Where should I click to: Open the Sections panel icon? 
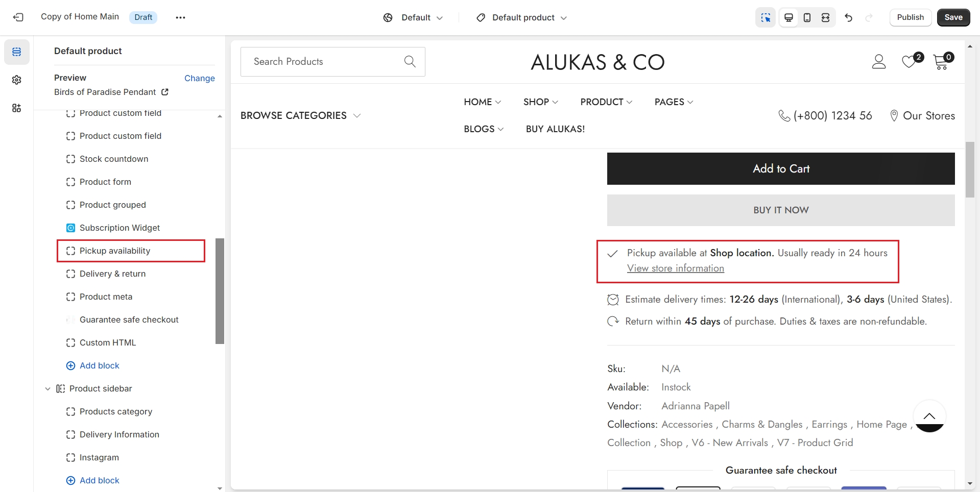coord(17,52)
